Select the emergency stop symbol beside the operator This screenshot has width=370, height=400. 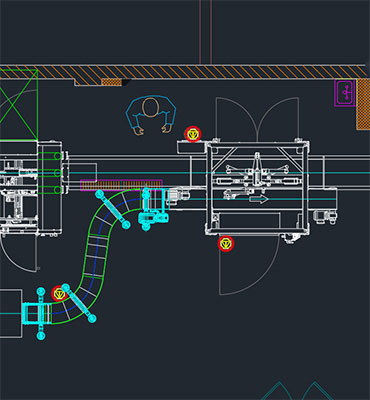click(193, 134)
